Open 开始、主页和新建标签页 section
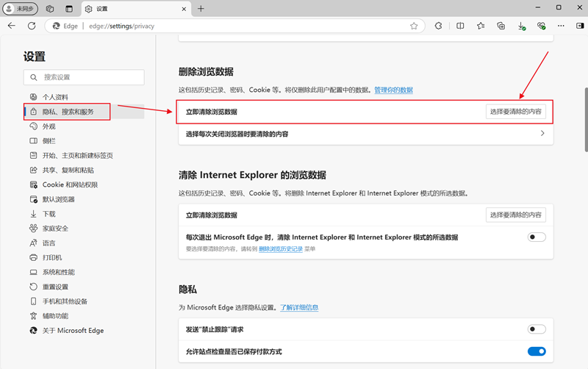The width and height of the screenshot is (588, 369). [x=84, y=156]
